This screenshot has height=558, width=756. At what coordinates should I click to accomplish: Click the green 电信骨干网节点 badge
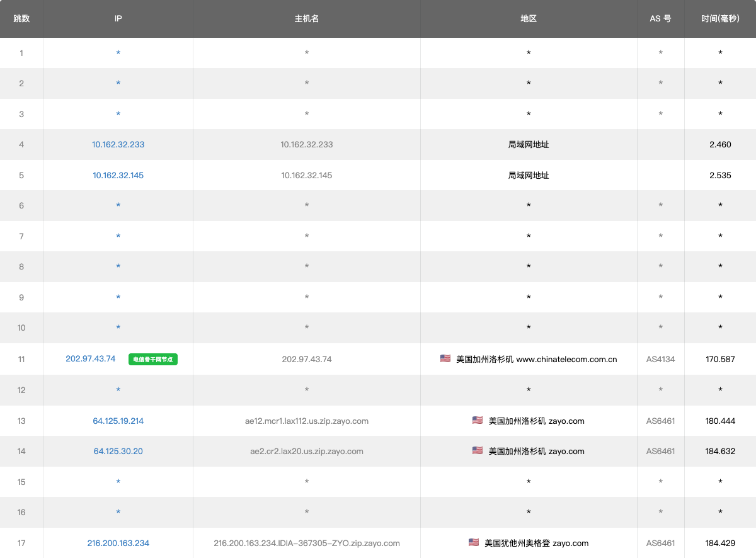(153, 360)
